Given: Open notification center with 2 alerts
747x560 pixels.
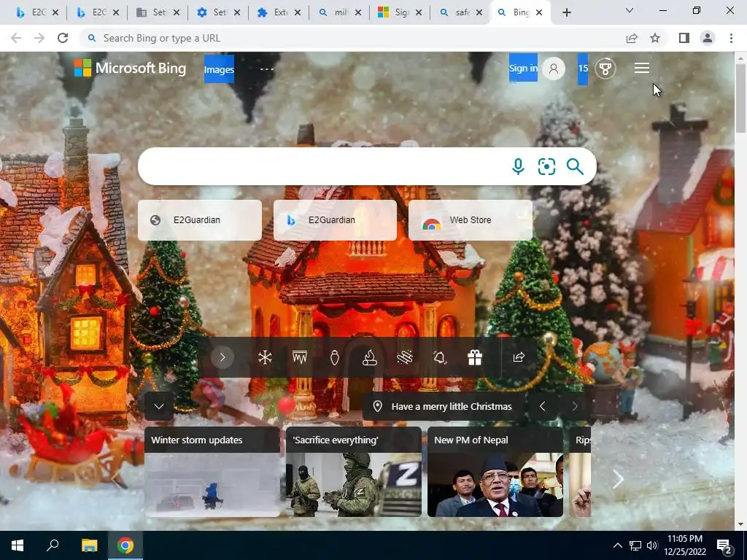Looking at the screenshot, I should (725, 545).
